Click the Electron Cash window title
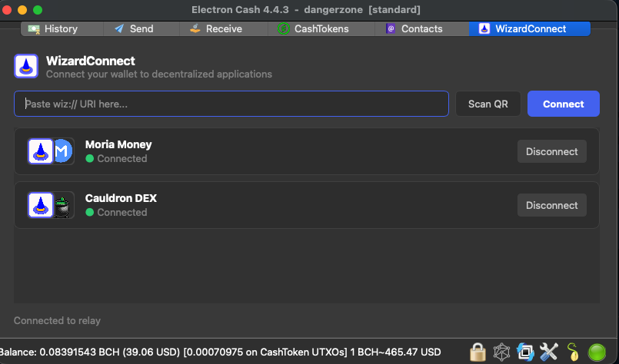The height and width of the screenshot is (364, 619). pyautogui.click(x=306, y=9)
